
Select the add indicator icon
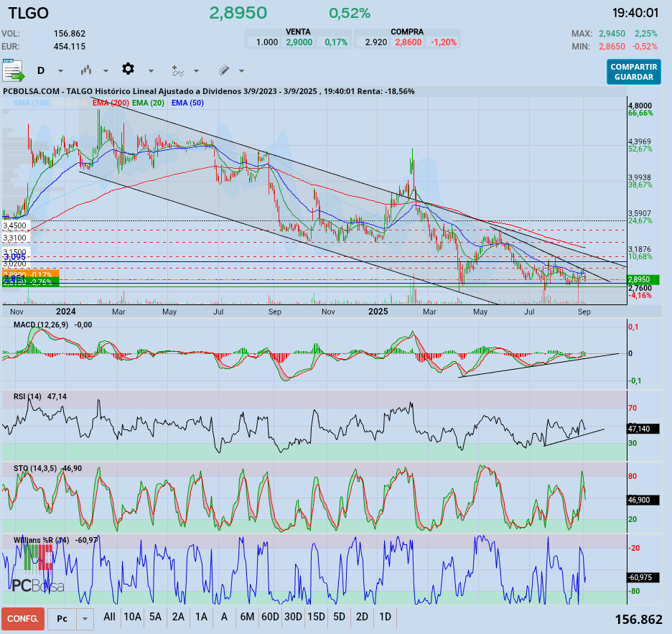pyautogui.click(x=177, y=71)
